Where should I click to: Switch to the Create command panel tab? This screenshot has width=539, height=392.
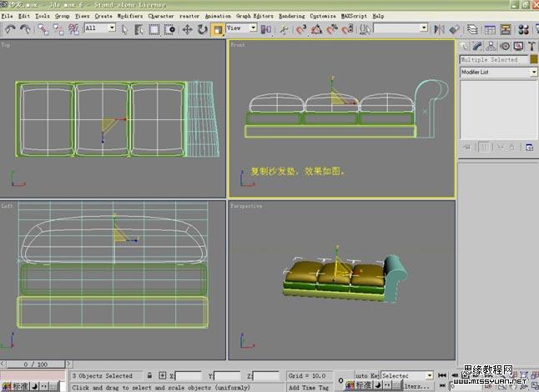(x=465, y=46)
